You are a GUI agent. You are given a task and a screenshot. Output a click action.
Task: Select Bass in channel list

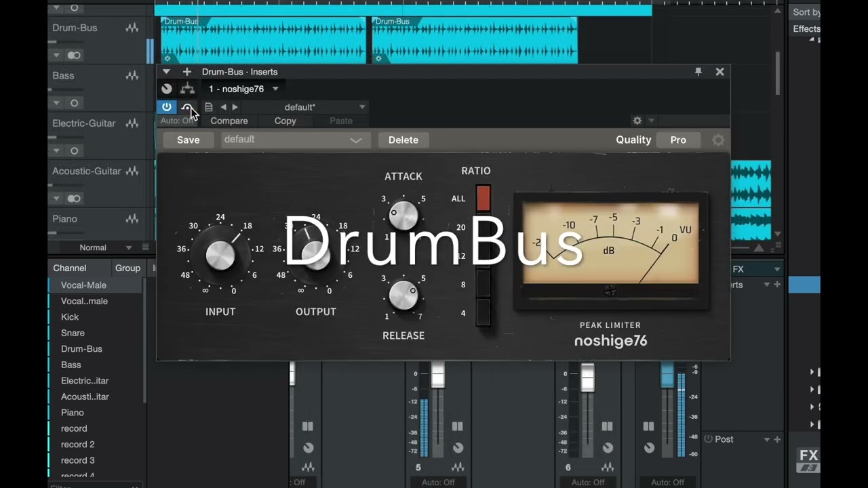pos(96,365)
